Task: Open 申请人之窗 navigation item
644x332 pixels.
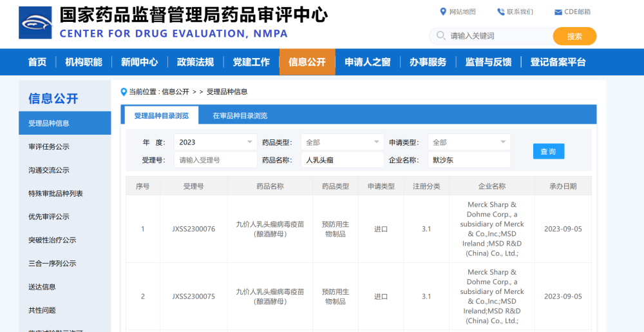Action: pos(368,62)
